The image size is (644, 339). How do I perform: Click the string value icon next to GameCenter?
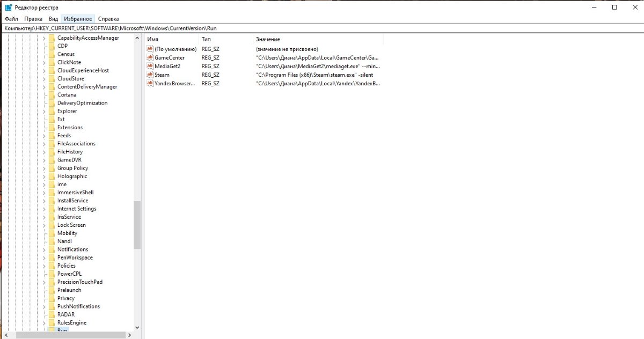pyautogui.click(x=150, y=57)
